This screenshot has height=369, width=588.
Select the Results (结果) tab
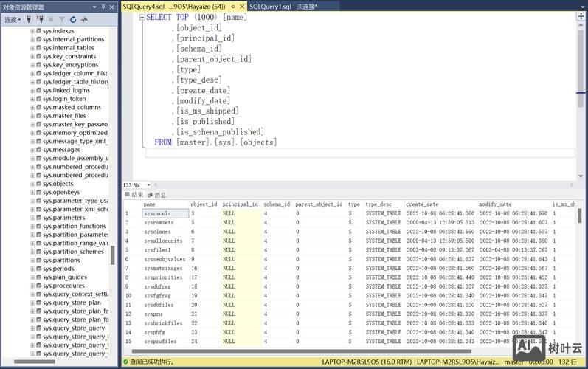[134, 195]
